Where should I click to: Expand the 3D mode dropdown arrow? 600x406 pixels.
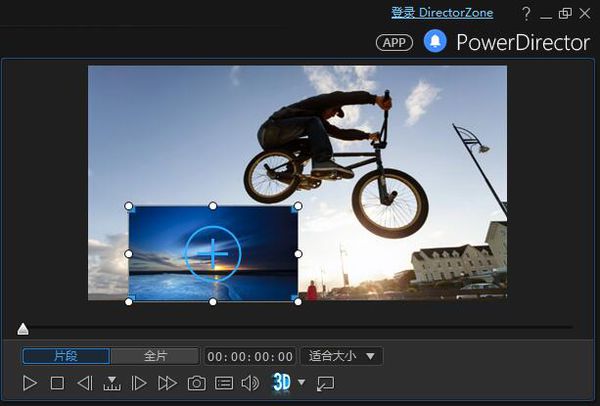[x=302, y=383]
